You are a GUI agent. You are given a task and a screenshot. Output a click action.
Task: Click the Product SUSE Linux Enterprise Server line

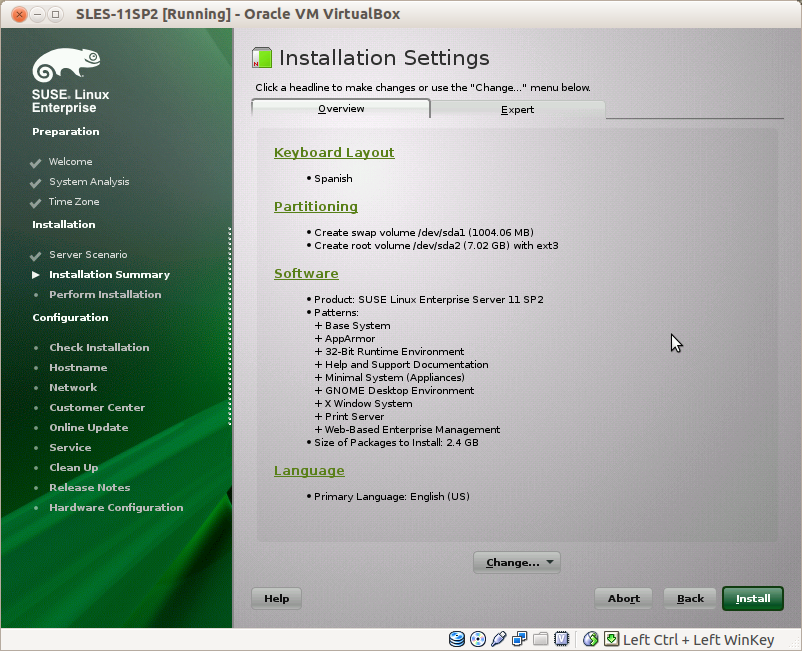point(429,300)
